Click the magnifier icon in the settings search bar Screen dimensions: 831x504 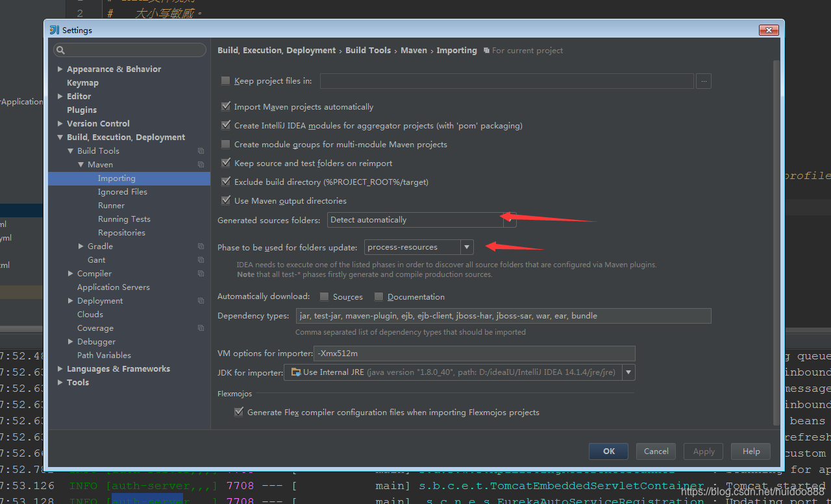click(60, 49)
